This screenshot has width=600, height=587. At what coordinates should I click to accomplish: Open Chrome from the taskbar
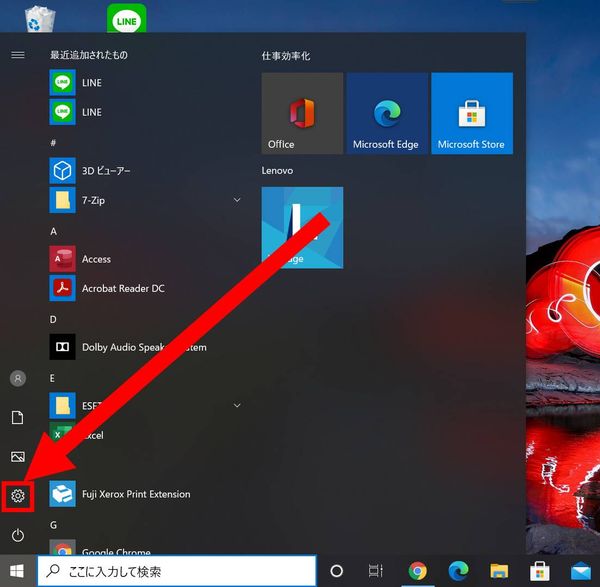pos(417,571)
